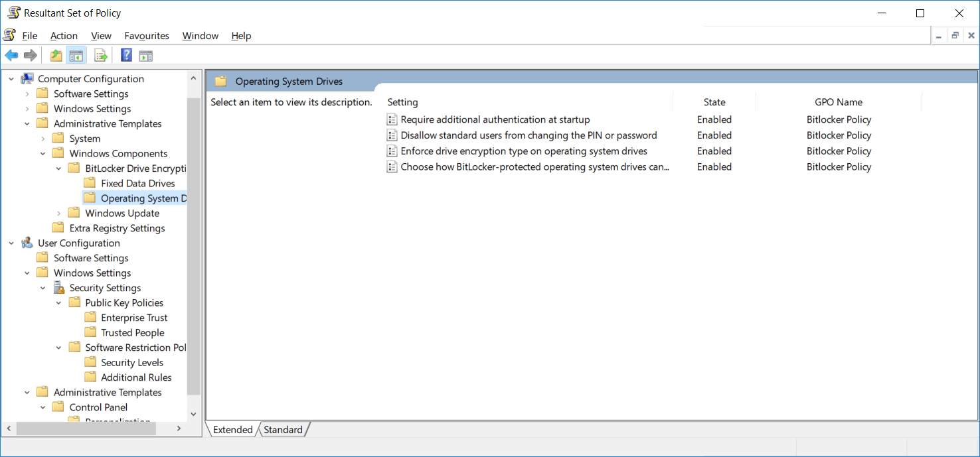Collapse the Software Restriction Policies node
This screenshot has height=457, width=980.
58,347
